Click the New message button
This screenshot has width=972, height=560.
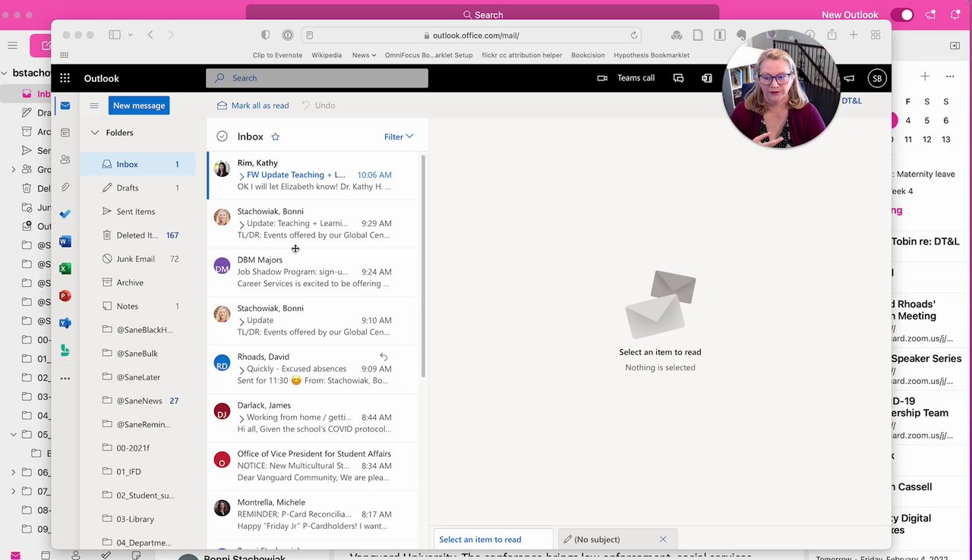(139, 105)
